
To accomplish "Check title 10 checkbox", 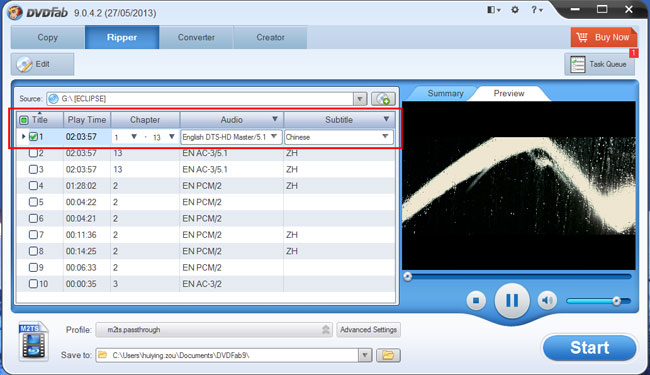I will coord(33,284).
